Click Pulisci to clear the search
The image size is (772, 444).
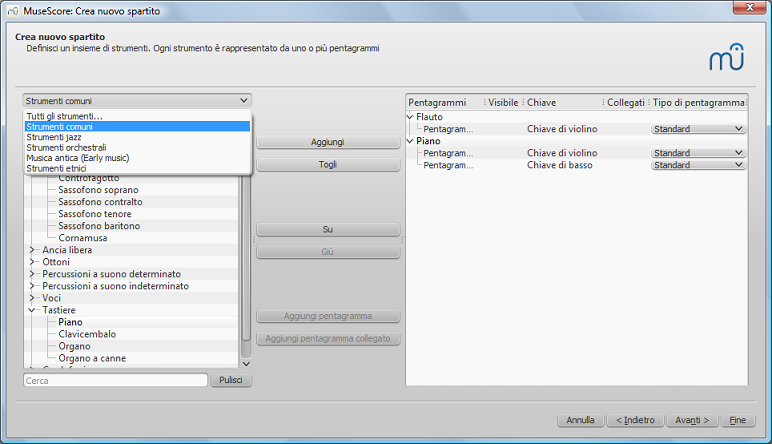click(x=231, y=381)
